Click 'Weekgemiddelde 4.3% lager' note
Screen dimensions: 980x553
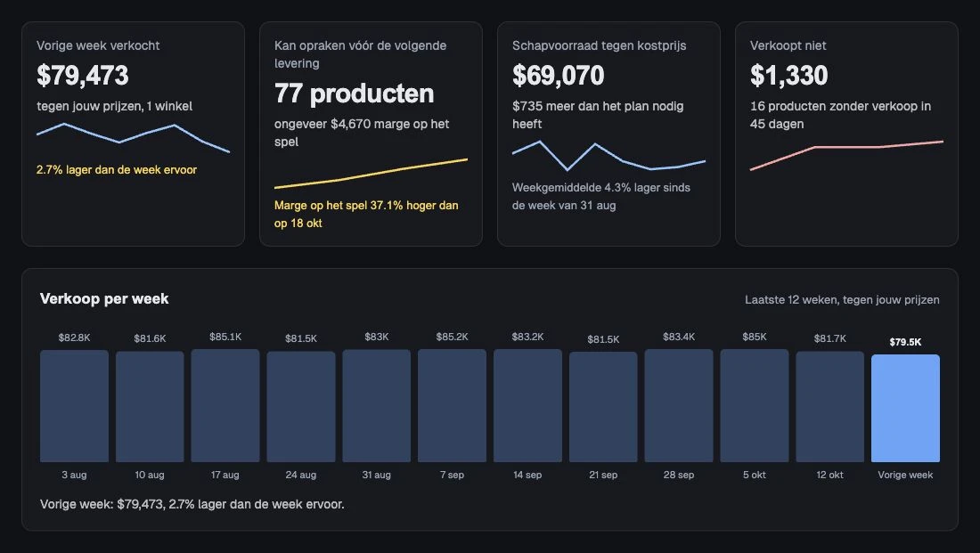pyautogui.click(x=601, y=196)
